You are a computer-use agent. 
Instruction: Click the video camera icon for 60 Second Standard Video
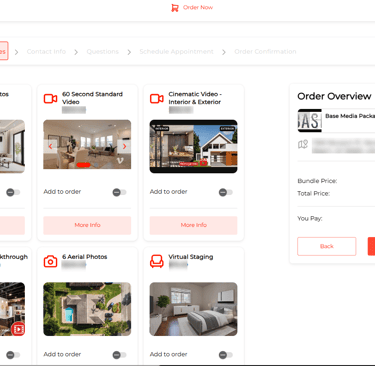[50, 98]
